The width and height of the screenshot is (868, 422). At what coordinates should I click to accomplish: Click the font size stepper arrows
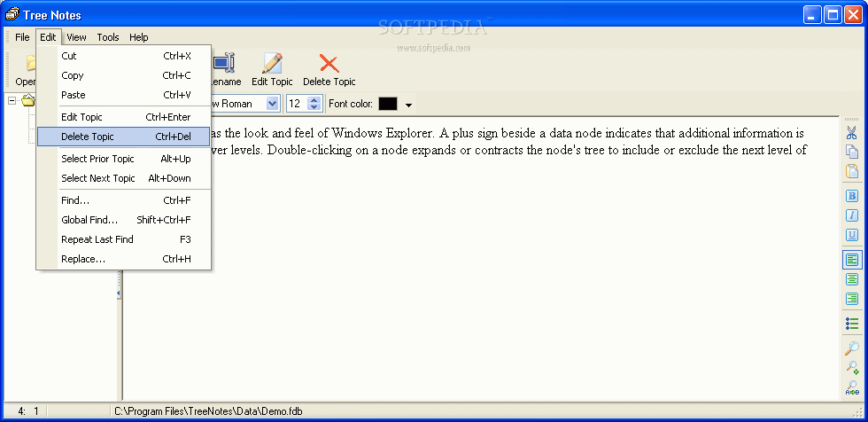click(x=314, y=104)
